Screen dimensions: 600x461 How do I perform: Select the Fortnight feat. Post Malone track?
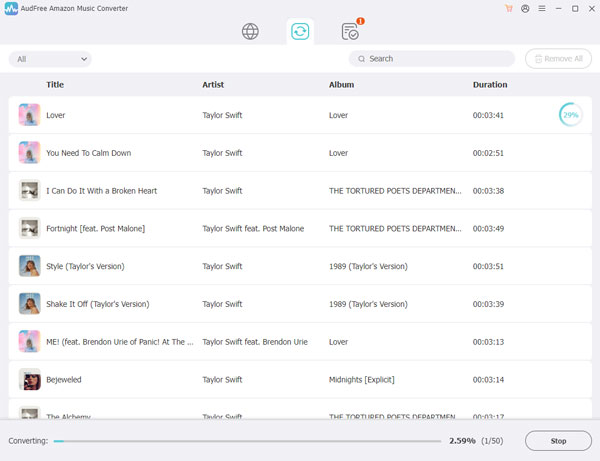pyautogui.click(x=300, y=228)
